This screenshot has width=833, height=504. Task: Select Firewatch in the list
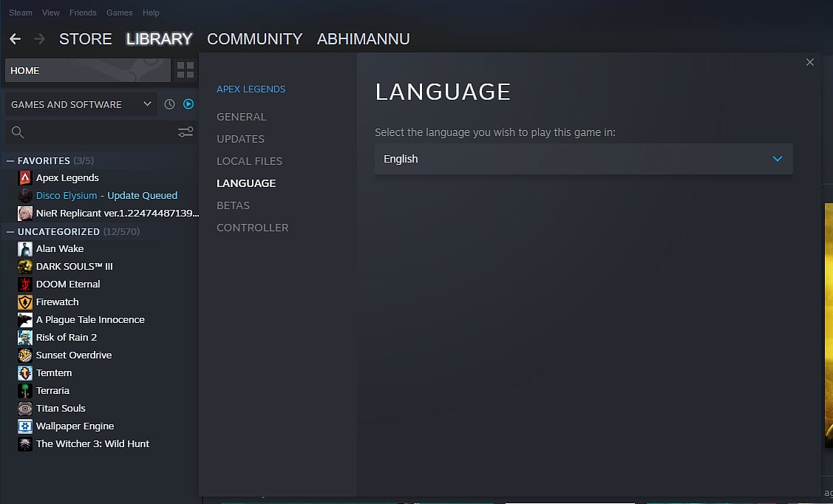point(58,302)
